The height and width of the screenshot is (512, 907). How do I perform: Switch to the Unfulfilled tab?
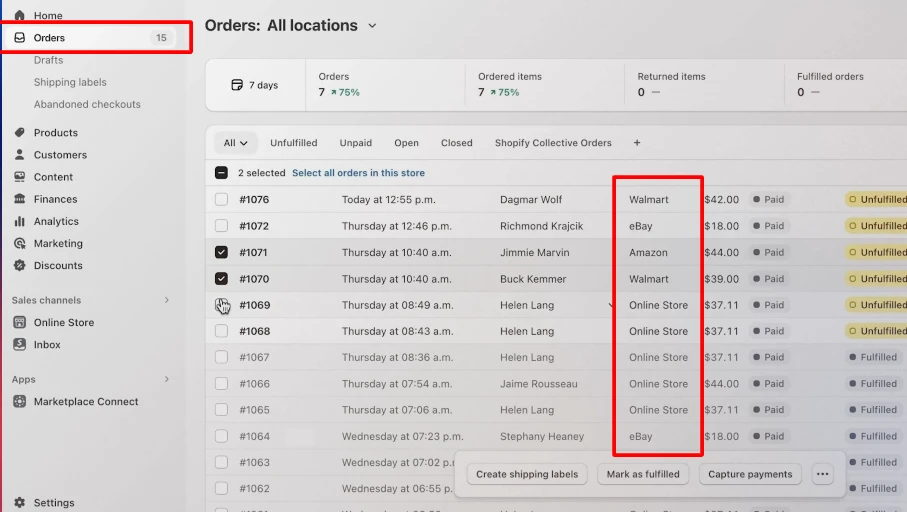[294, 143]
